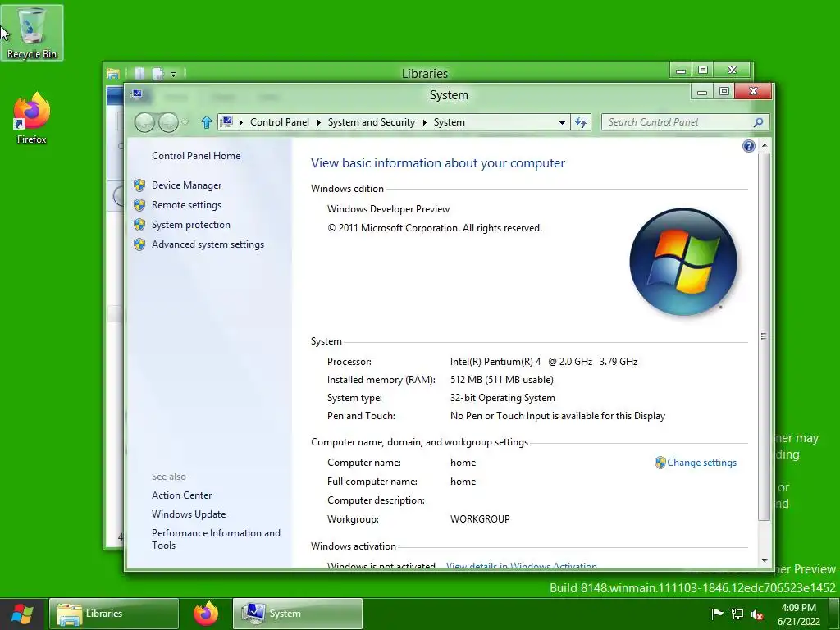
Task: Click the help question mark icon
Action: 748,146
